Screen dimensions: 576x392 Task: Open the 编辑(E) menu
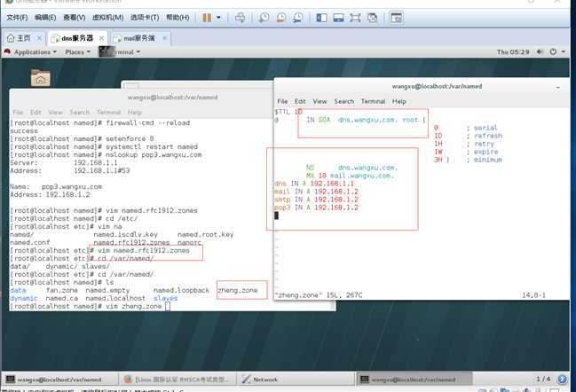[45, 18]
